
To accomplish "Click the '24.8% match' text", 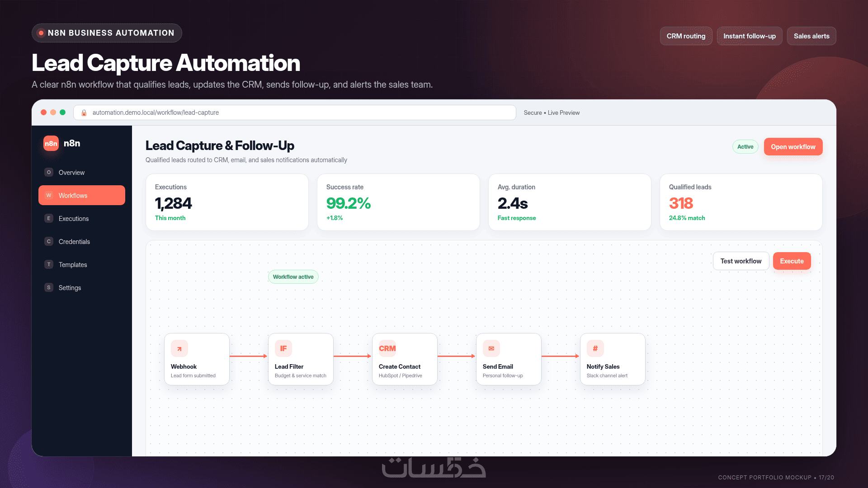I will (x=687, y=218).
